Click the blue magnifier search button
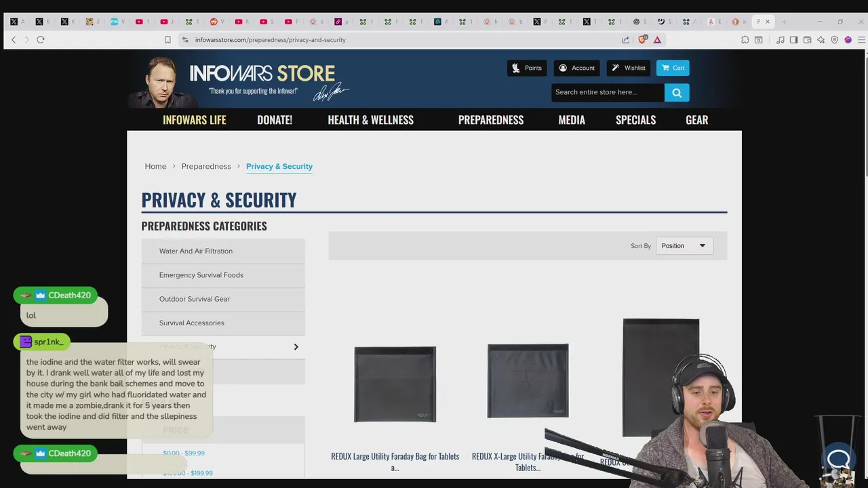The image size is (868, 488). click(x=677, y=93)
